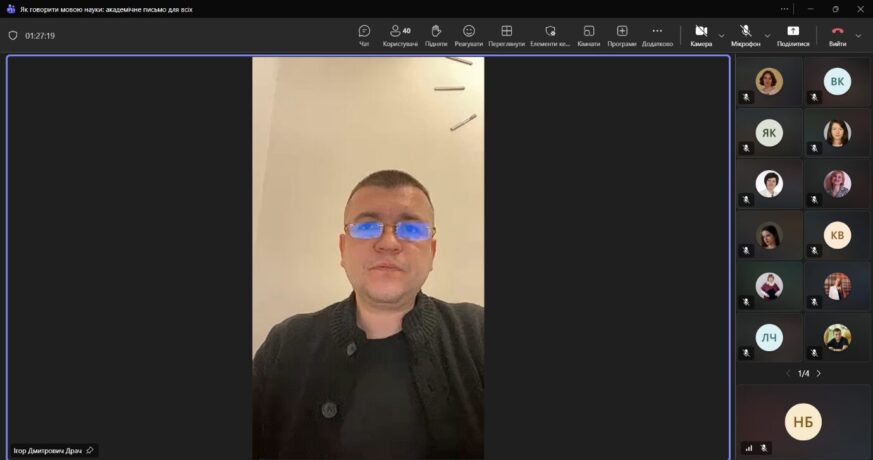Open the leave options arrow next to Вийти
This screenshot has width=873, height=460.
[858, 35]
